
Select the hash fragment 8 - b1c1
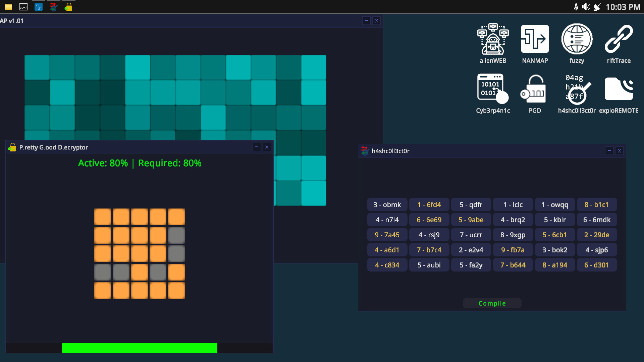click(x=597, y=204)
